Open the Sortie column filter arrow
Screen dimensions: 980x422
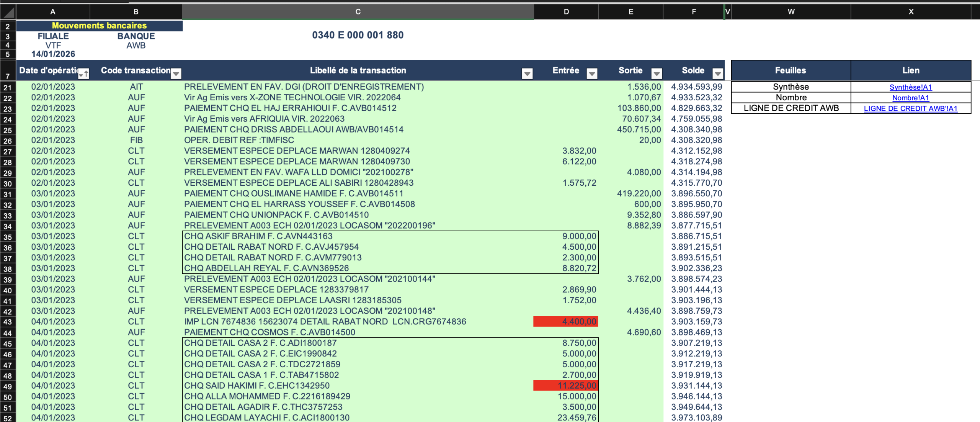coord(657,74)
